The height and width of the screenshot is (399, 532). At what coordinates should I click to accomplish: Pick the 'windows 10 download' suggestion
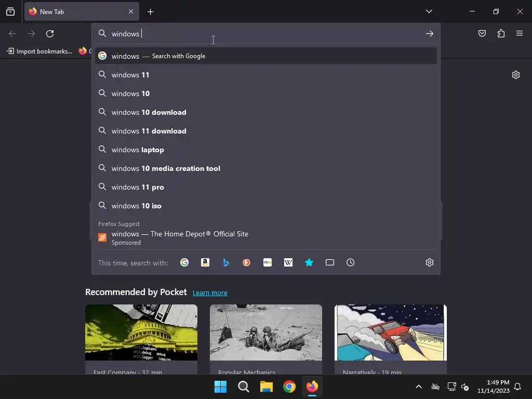(x=266, y=112)
